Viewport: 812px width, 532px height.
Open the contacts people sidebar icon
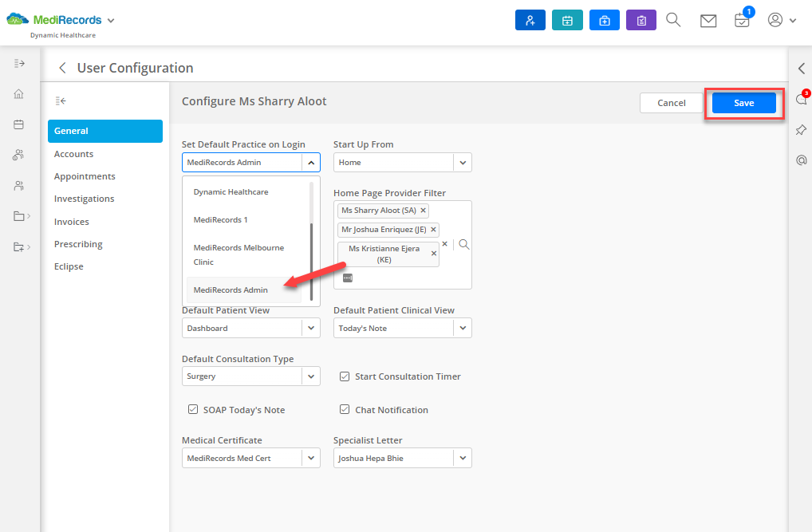click(x=18, y=186)
